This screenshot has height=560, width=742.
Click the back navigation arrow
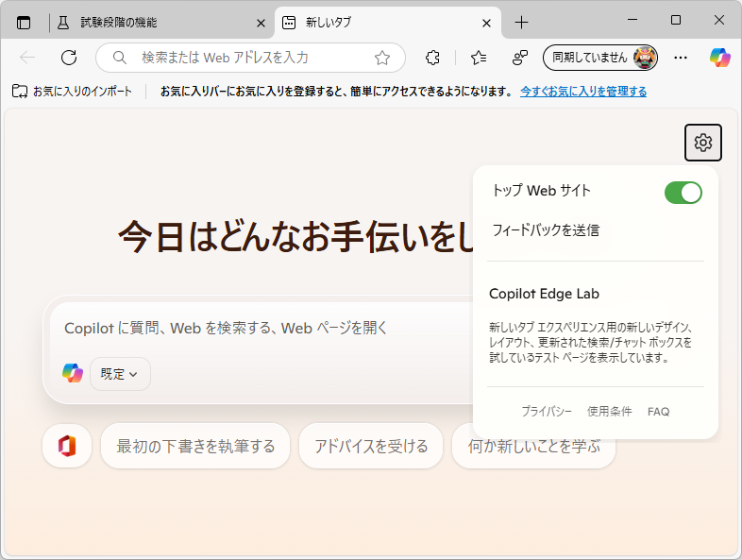tap(27, 58)
